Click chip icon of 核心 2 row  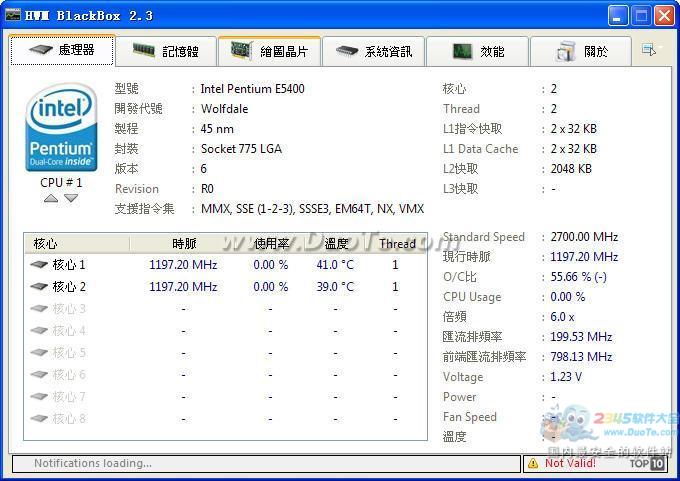(39, 287)
